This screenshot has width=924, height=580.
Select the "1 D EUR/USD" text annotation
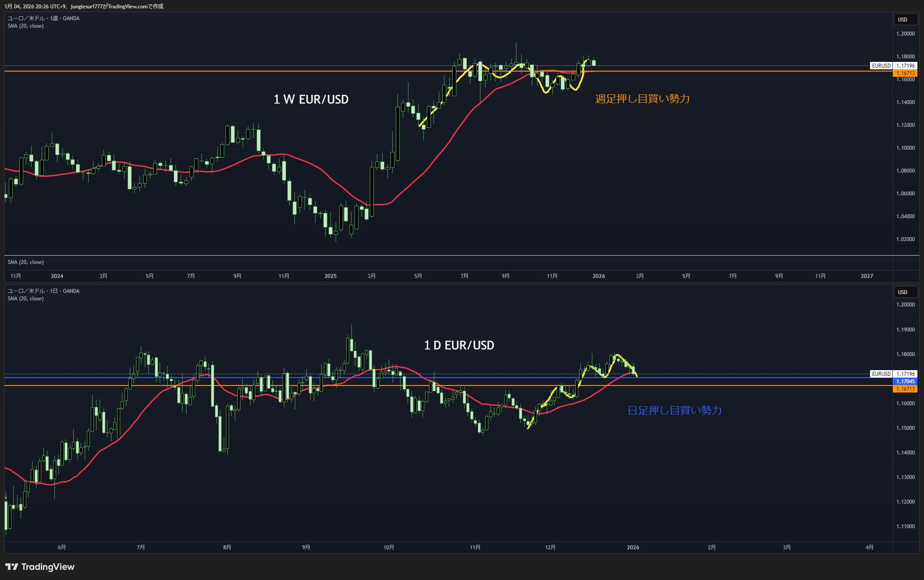459,346
